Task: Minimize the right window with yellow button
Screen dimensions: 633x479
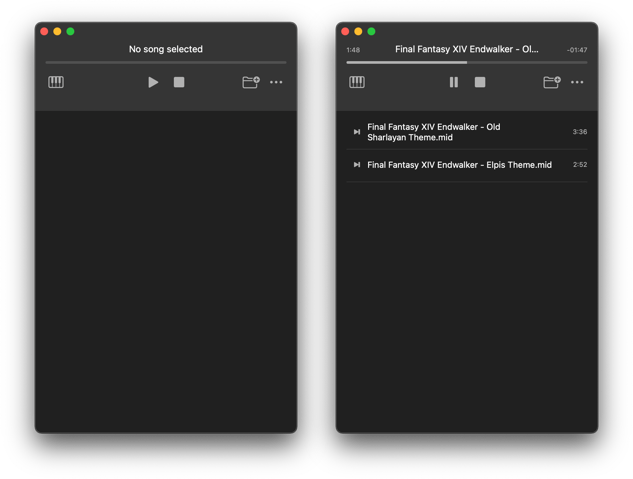Action: pyautogui.click(x=358, y=31)
